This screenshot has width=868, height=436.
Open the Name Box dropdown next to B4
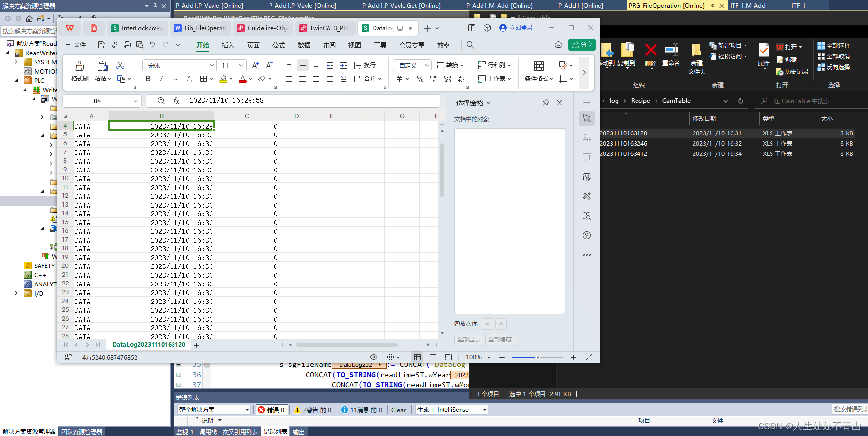136,101
